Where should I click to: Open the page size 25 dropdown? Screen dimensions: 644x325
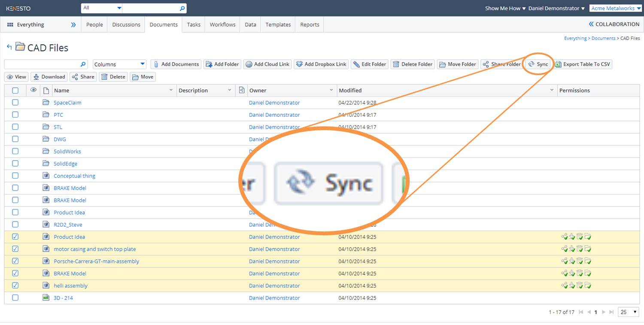tap(629, 312)
